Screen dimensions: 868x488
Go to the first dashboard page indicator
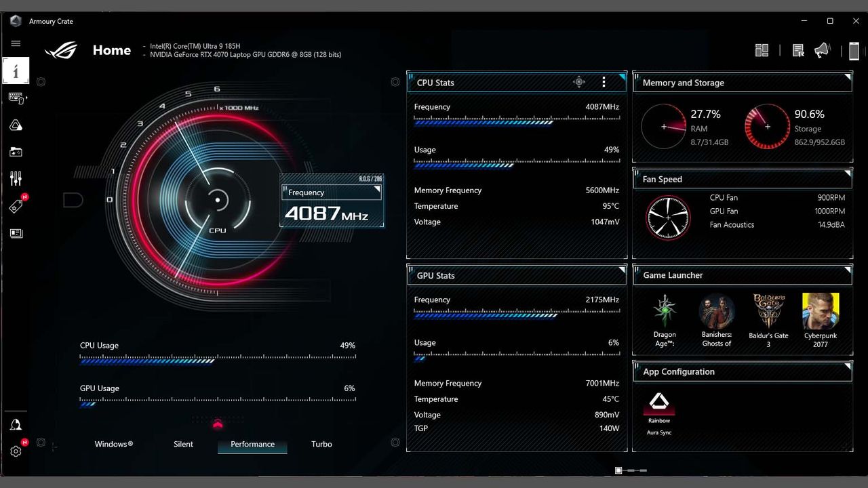pos(618,470)
